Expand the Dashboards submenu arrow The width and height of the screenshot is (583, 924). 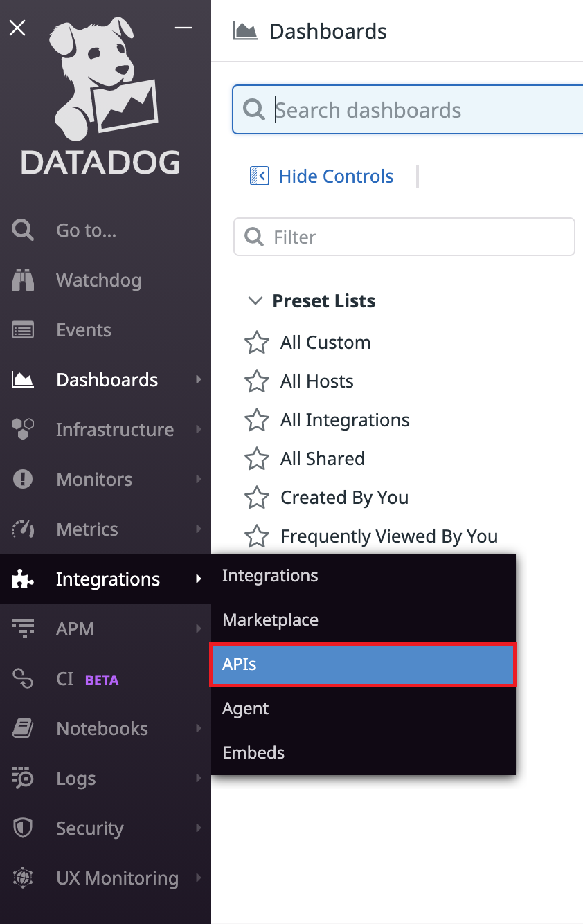[x=199, y=379]
